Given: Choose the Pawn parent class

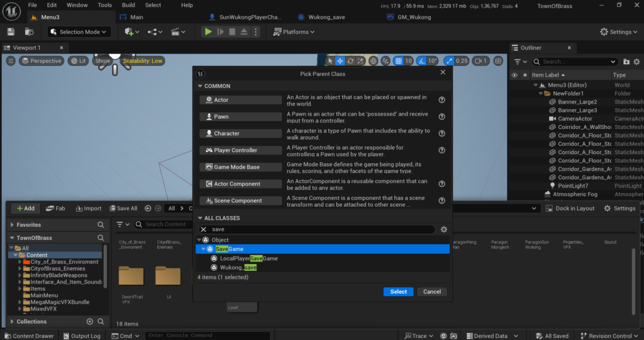Looking at the screenshot, I should pos(241,117).
